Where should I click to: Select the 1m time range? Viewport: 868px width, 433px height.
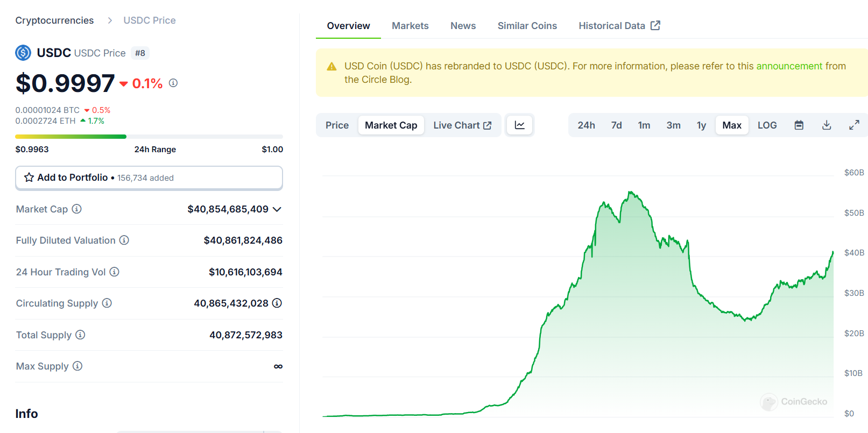click(x=644, y=125)
